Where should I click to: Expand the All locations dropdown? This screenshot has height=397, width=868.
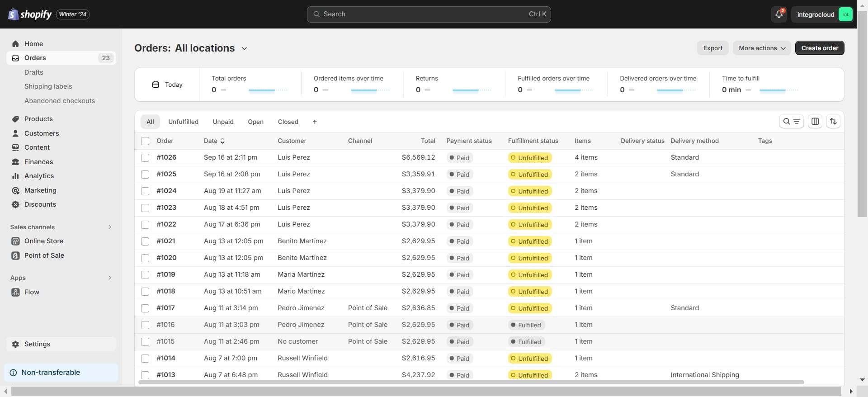click(x=244, y=48)
